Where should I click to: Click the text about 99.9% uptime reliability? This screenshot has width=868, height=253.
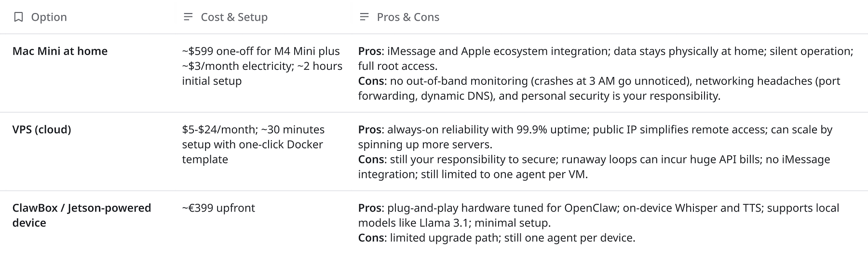pos(487,130)
